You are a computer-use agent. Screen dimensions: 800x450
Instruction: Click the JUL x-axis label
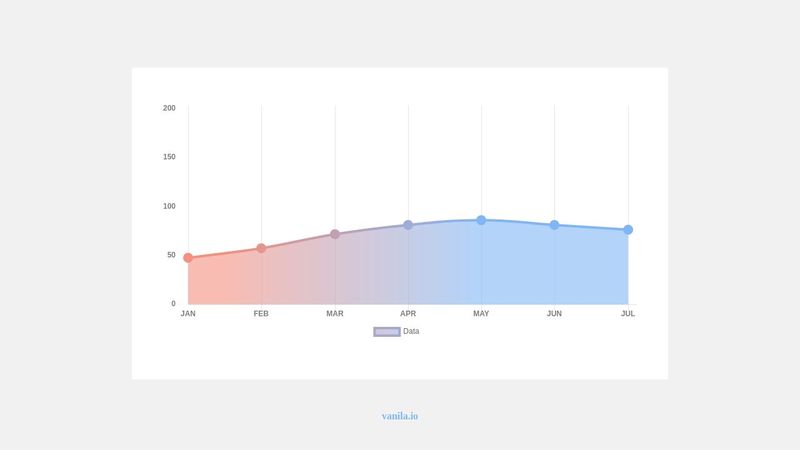[628, 314]
